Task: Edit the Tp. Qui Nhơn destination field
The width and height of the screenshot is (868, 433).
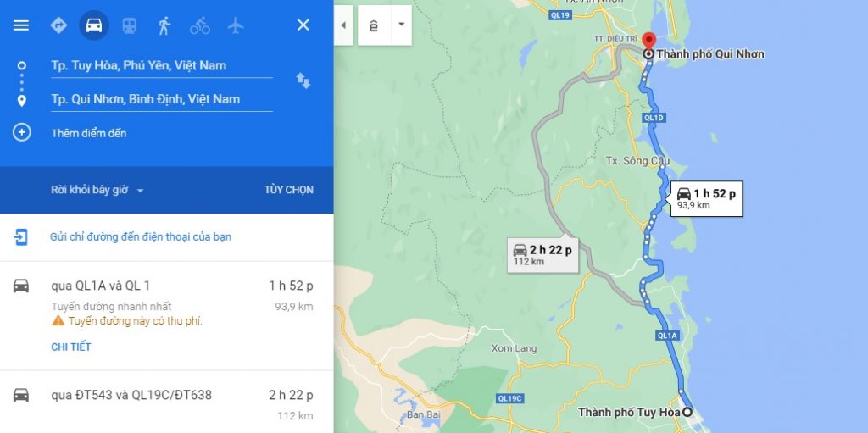Action: tap(162, 100)
